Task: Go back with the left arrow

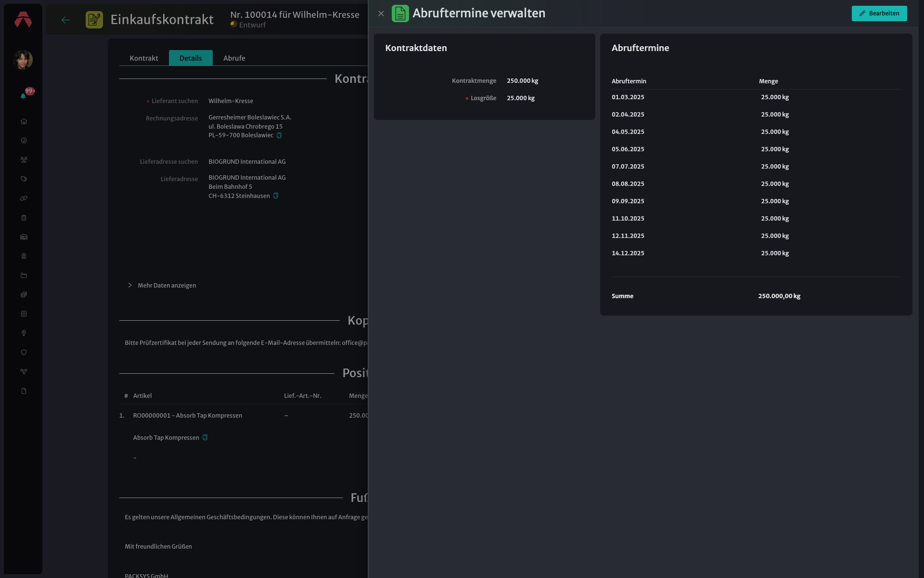Action: (66, 20)
